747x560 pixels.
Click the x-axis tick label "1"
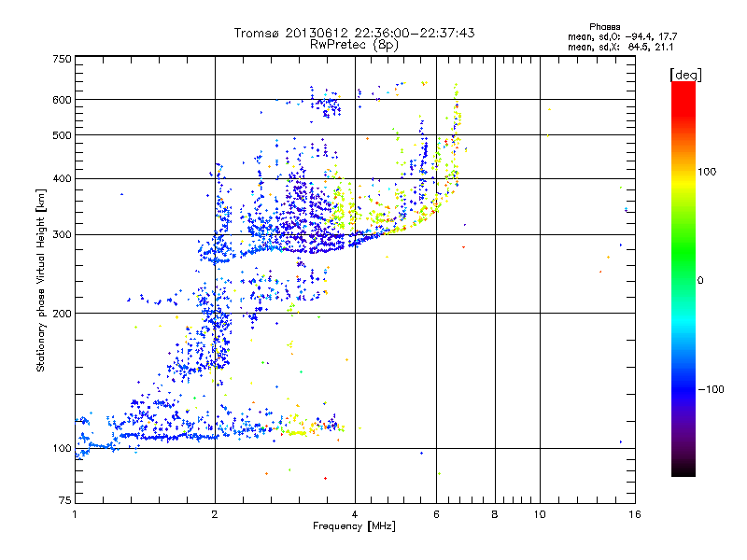coord(75,514)
